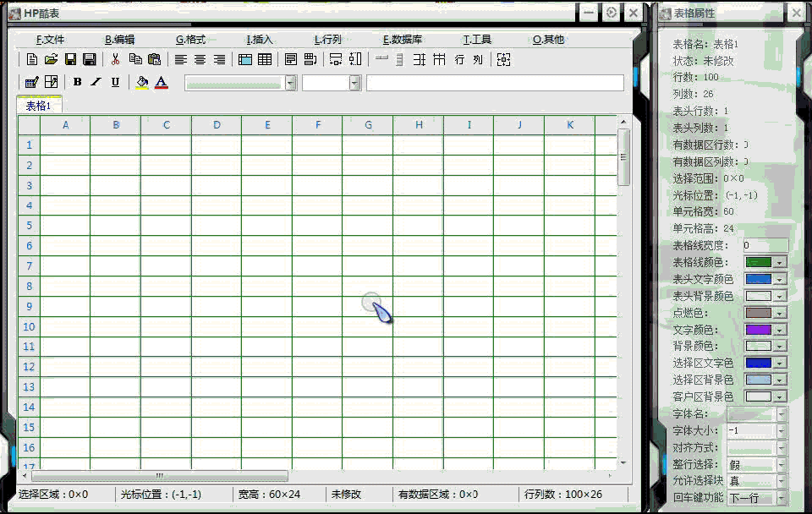The width and height of the screenshot is (812, 514).
Task: Open the 格式 menu
Action: click(190, 40)
